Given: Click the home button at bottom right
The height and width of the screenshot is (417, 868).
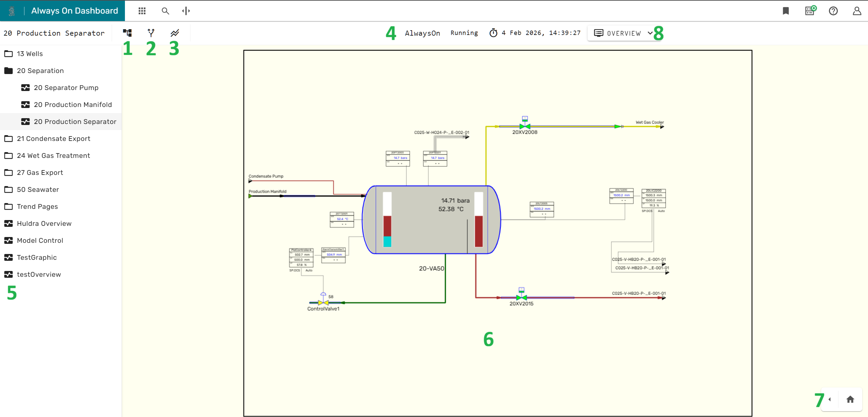Looking at the screenshot, I should pos(850,399).
